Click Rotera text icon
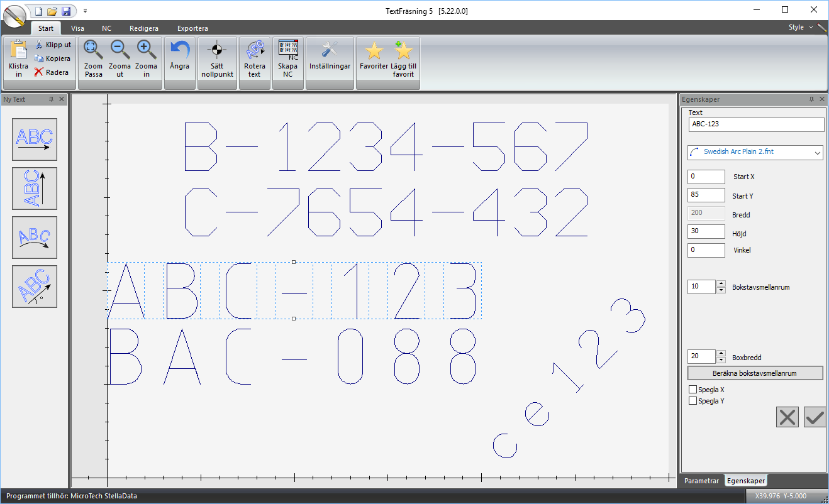Viewport: 829px width, 504px height. point(255,50)
